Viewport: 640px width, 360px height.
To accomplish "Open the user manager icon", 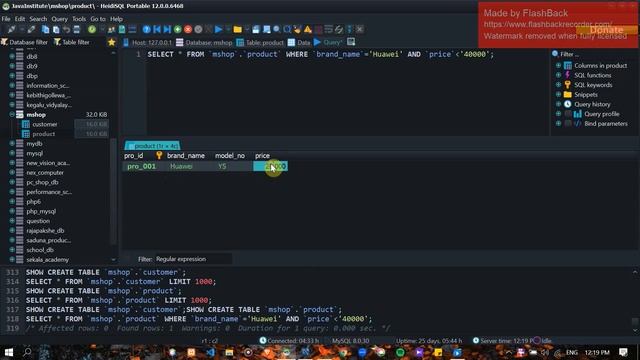I will point(111,29).
